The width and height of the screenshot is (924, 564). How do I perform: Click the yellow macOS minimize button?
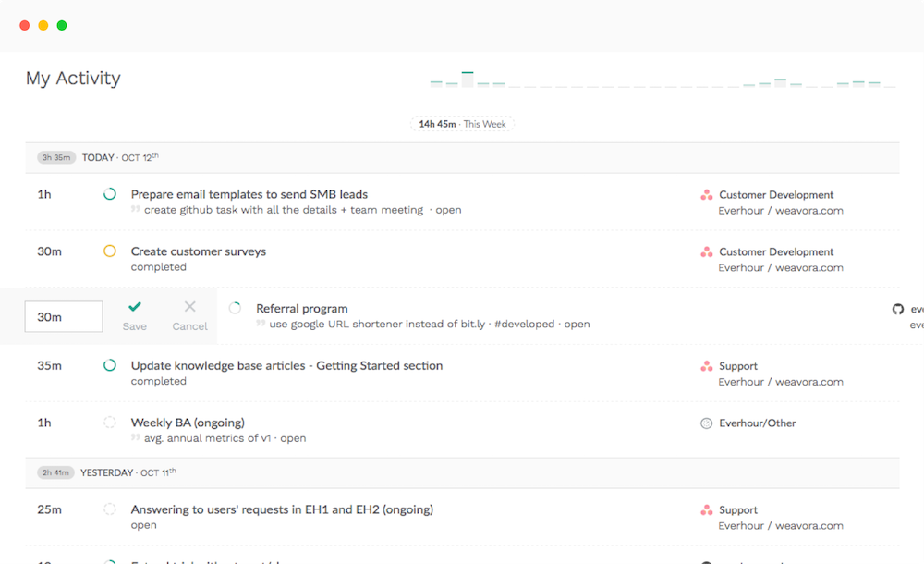tap(43, 25)
